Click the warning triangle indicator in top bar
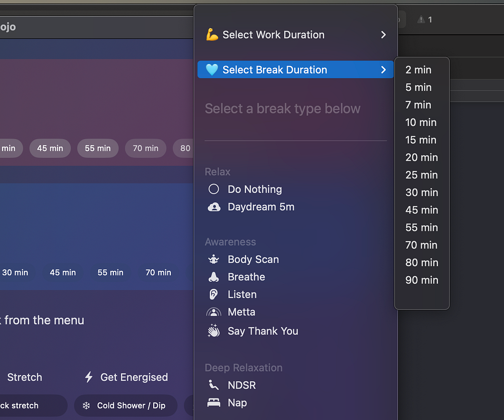Viewport: 504px width, 420px height. (x=421, y=20)
